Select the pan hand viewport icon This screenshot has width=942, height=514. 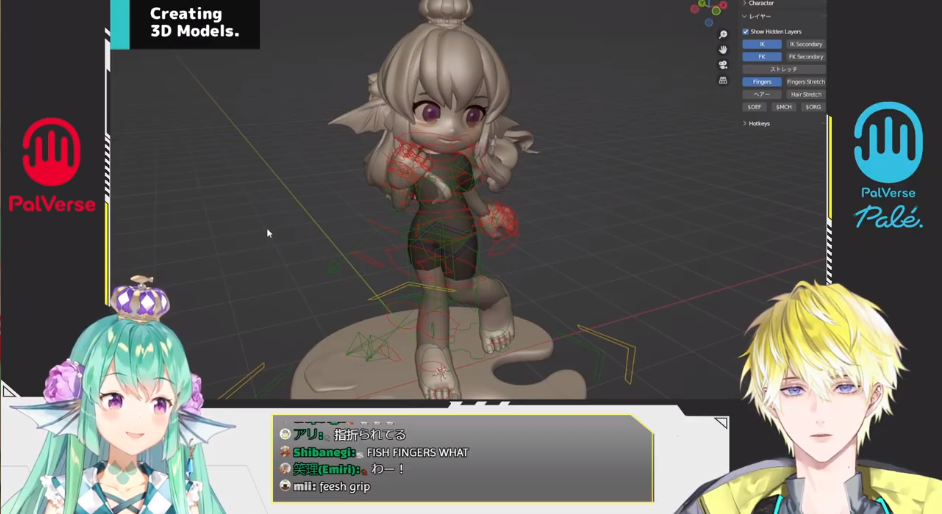[723, 49]
